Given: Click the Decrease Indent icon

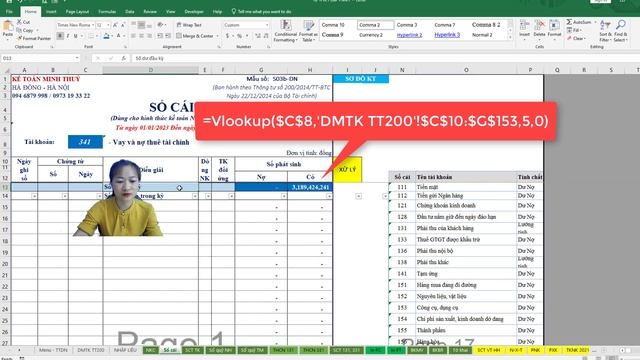Looking at the screenshot, I should [x=160, y=36].
